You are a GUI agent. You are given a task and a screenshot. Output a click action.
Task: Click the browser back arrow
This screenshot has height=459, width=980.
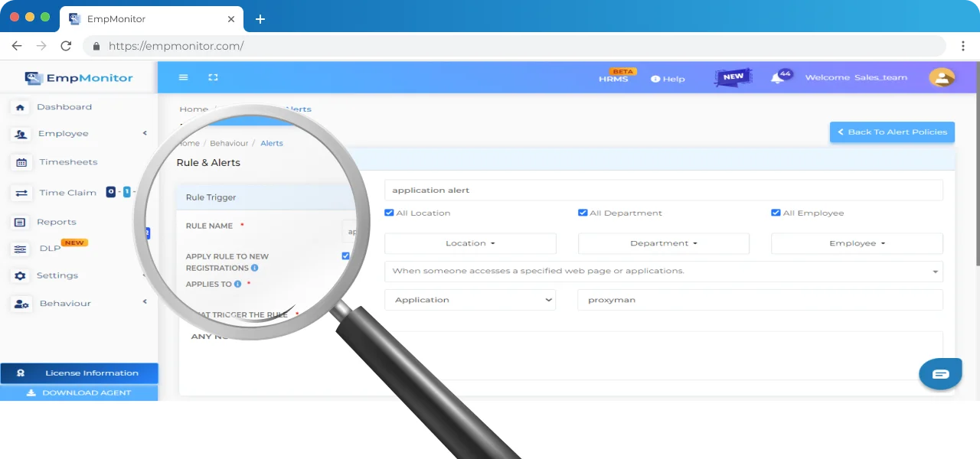point(17,46)
